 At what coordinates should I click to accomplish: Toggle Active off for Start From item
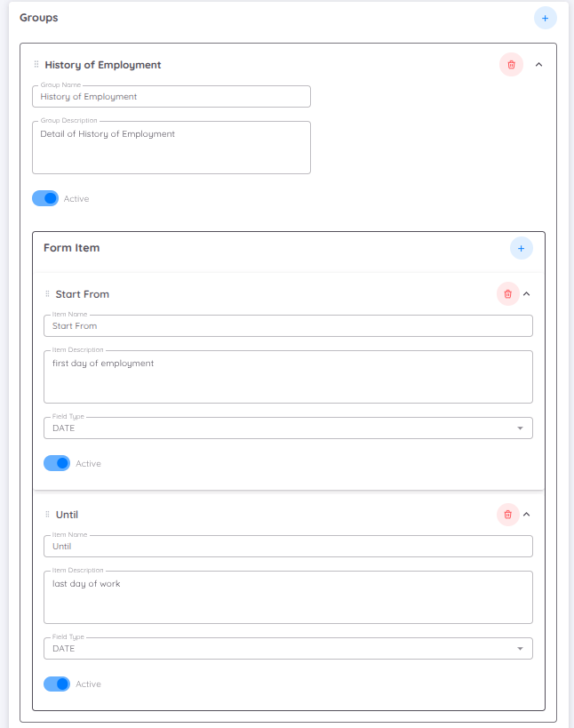(57, 463)
